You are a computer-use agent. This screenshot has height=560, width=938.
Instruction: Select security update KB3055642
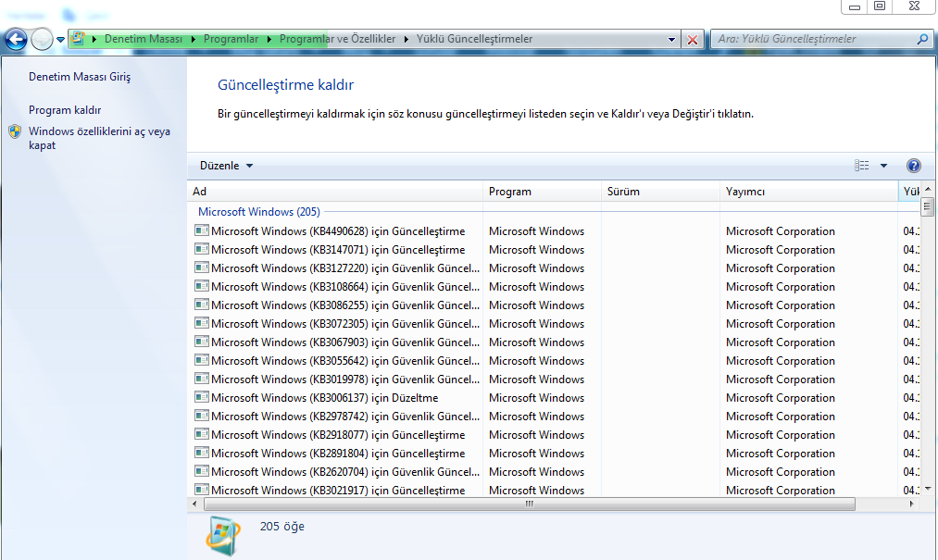tap(554, 361)
